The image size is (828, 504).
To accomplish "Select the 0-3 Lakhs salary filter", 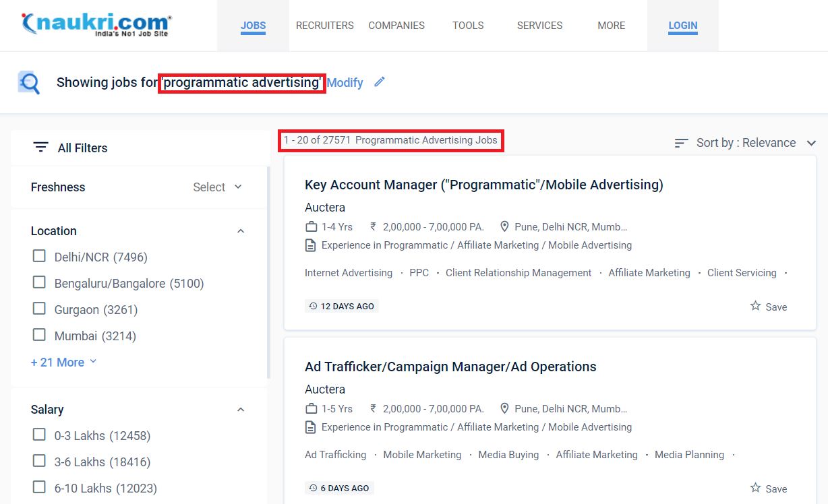I will (39, 435).
